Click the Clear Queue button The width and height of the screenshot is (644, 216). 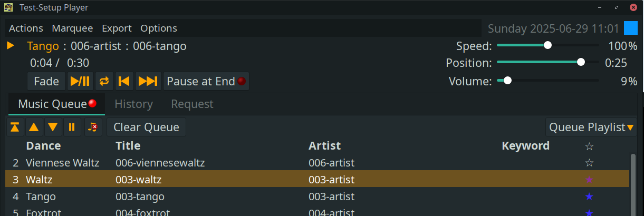coord(146,127)
